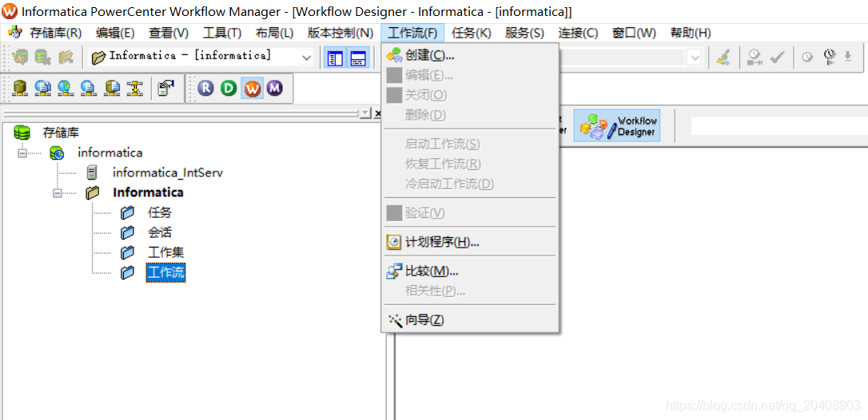Choose 比较(M)... from the menu

click(470, 271)
